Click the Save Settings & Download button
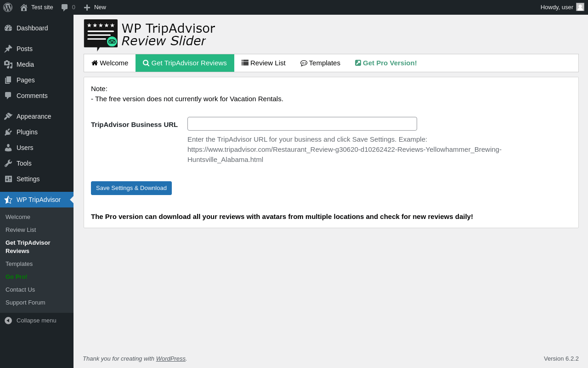Viewport: 588px width, 368px height. tap(131, 188)
